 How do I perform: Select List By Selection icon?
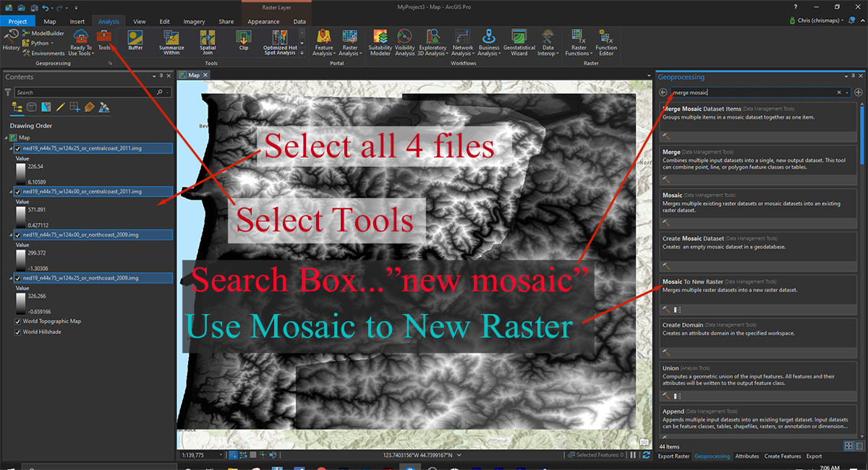[x=46, y=108]
